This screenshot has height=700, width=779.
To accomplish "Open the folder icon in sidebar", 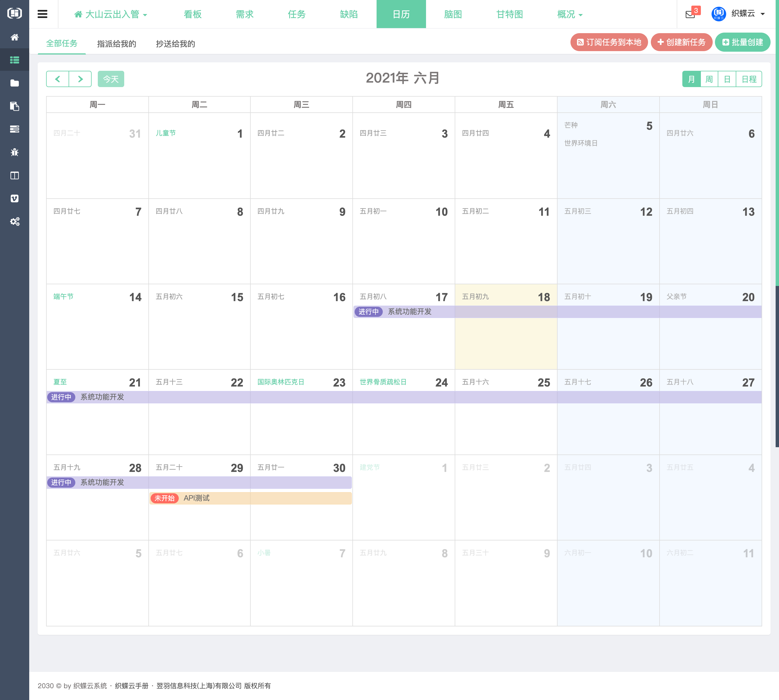I will tap(15, 83).
